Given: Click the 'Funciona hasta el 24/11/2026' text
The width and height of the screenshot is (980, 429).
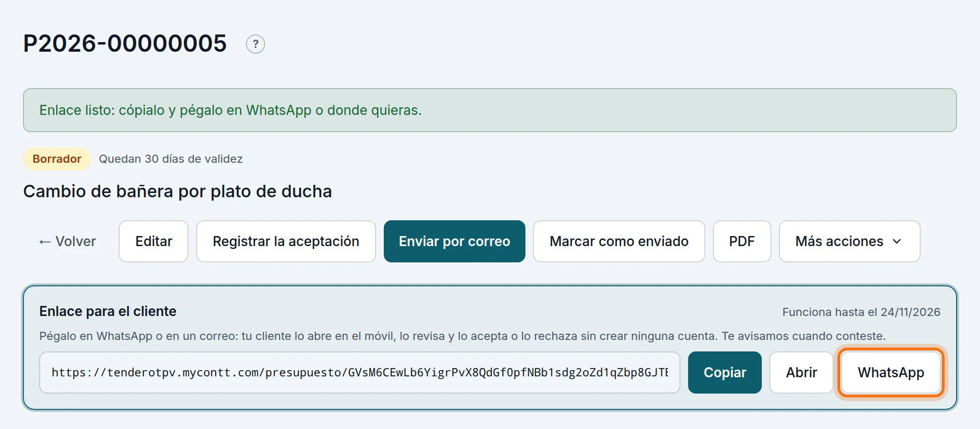Looking at the screenshot, I should [x=861, y=312].
